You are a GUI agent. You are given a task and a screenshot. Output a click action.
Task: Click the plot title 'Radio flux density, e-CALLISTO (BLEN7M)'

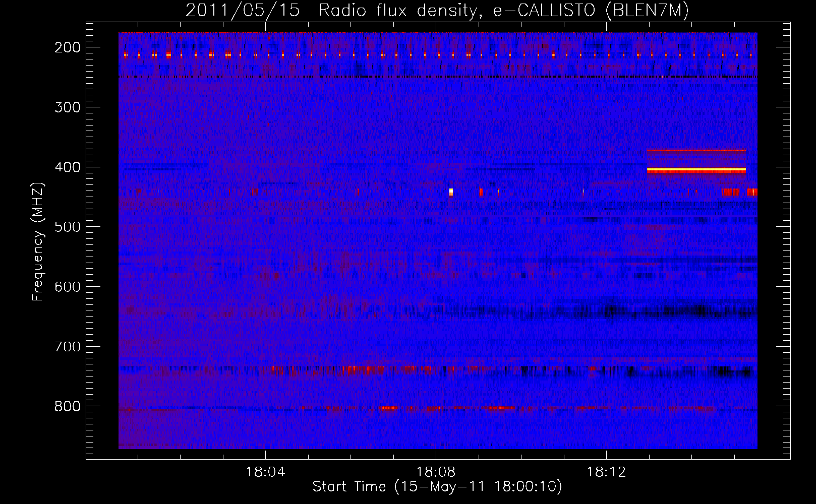[x=503, y=11]
